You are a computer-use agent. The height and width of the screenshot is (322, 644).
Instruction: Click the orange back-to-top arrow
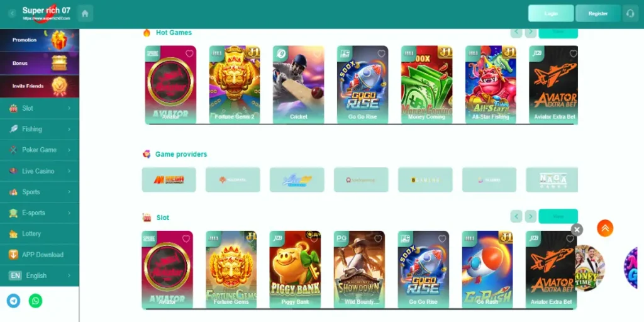[605, 228]
